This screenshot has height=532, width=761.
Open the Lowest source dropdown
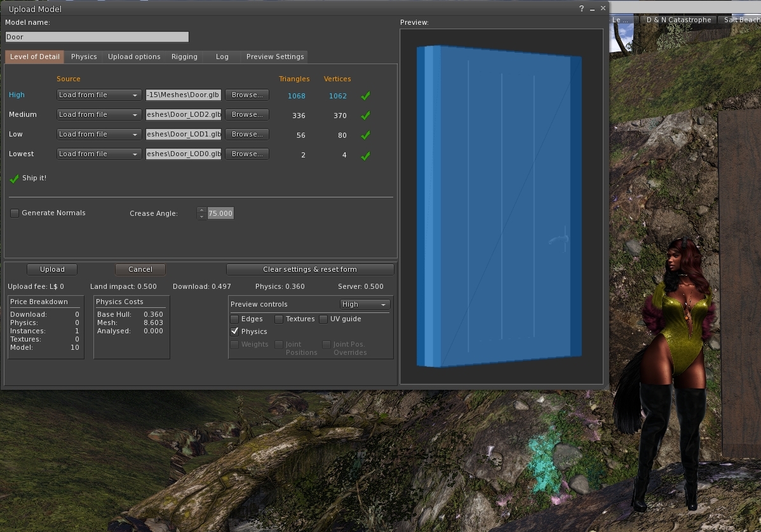click(x=98, y=154)
